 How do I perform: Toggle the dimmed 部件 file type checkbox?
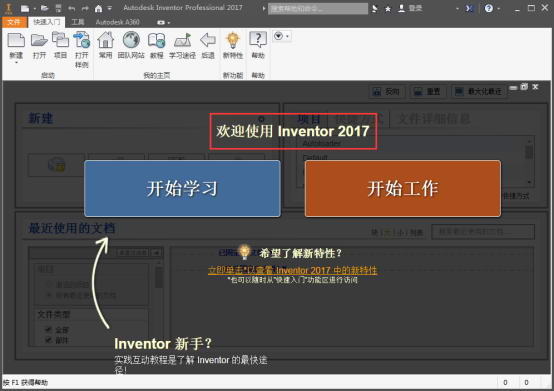48,340
